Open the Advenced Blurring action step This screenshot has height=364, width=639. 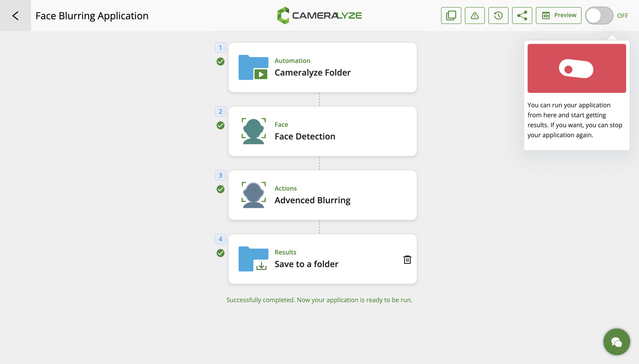pyautogui.click(x=322, y=195)
